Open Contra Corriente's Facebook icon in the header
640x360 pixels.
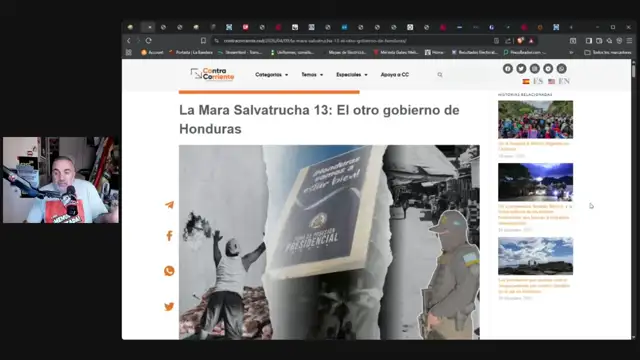point(508,69)
